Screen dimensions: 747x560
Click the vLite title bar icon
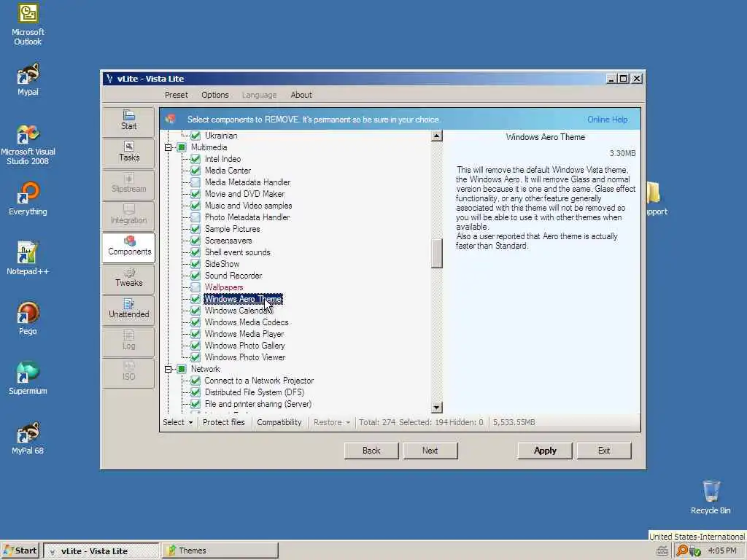tap(109, 79)
